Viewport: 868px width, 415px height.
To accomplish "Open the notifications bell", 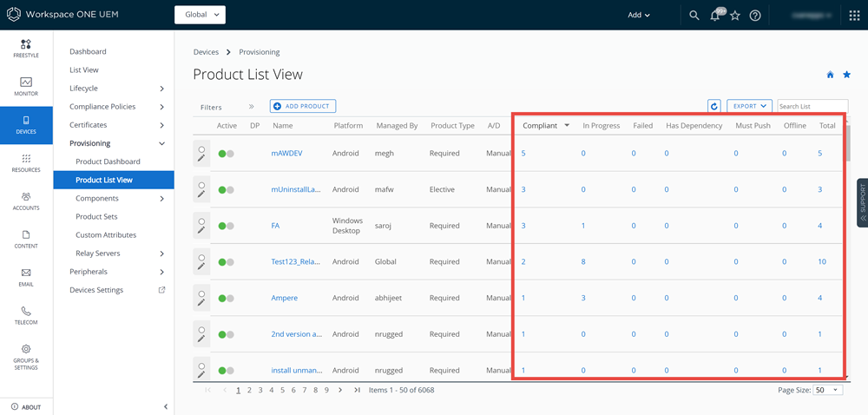I will pos(714,16).
